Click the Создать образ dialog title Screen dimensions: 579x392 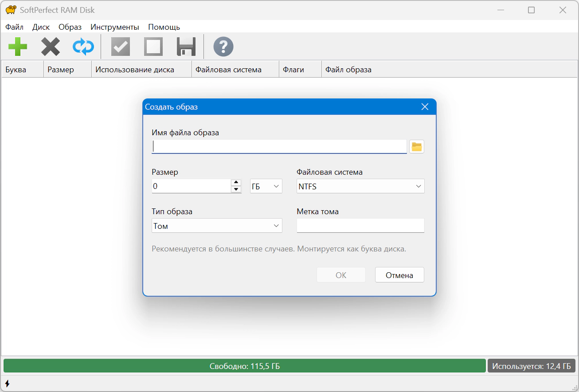[x=172, y=107]
